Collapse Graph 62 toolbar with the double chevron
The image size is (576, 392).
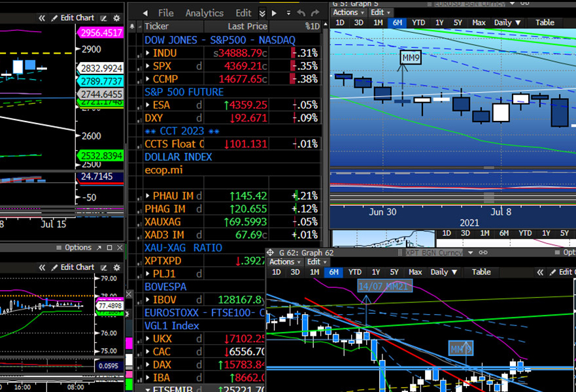pyautogui.click(x=540, y=272)
